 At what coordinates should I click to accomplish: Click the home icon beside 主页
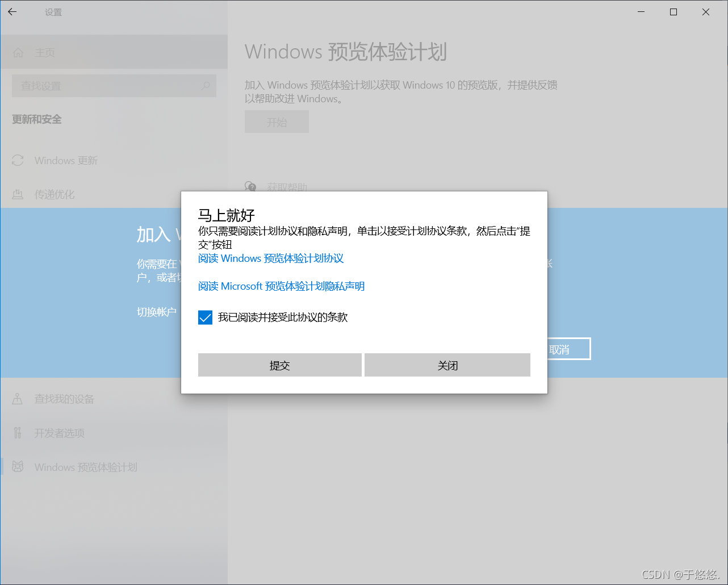click(18, 52)
